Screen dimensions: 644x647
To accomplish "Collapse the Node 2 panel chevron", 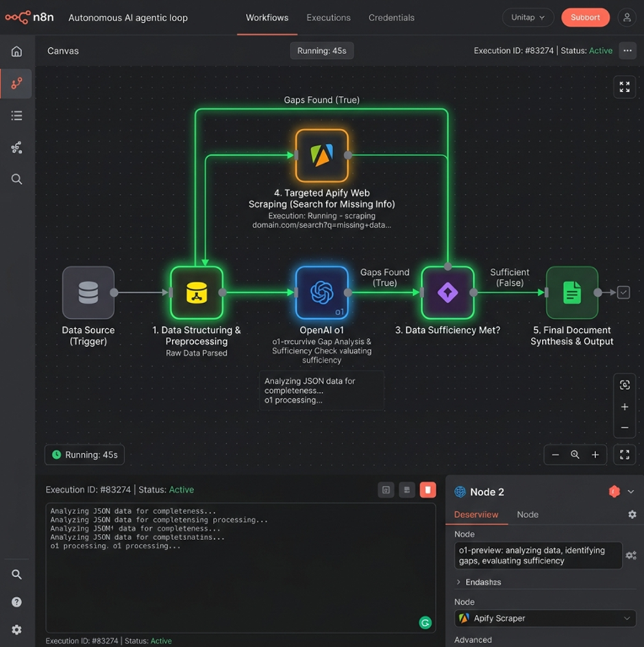I will 631,491.
